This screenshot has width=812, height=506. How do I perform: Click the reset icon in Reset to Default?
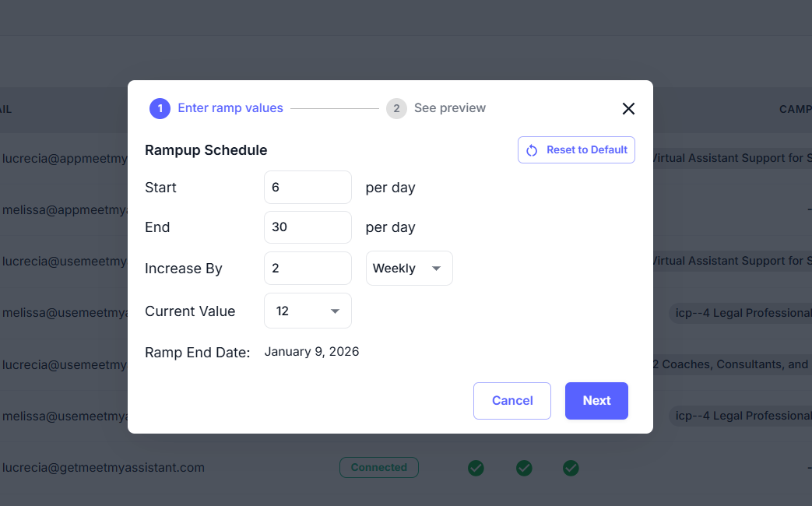click(x=532, y=150)
